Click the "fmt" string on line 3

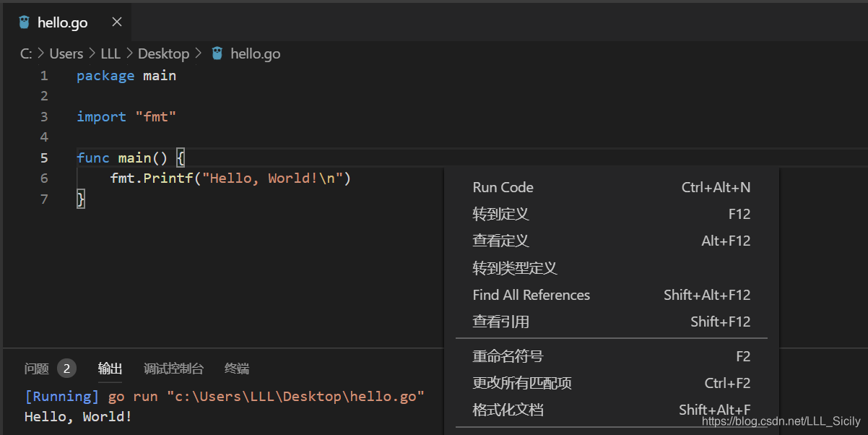(x=156, y=116)
